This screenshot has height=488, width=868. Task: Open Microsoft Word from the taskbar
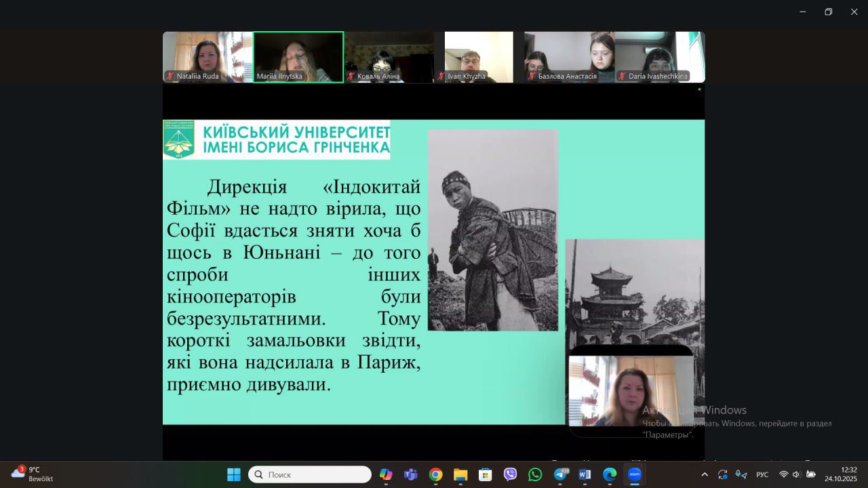(x=585, y=474)
